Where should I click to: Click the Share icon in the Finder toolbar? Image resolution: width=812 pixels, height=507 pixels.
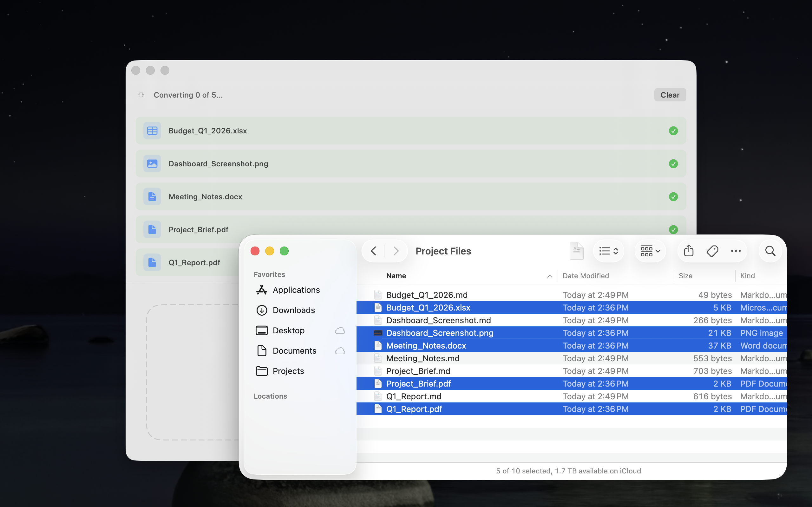coord(688,251)
